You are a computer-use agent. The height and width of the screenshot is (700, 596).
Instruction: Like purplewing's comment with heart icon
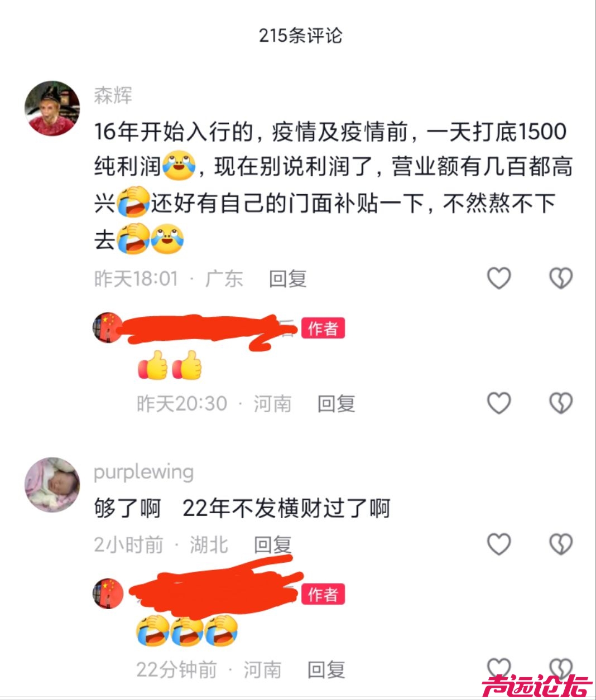tap(499, 544)
